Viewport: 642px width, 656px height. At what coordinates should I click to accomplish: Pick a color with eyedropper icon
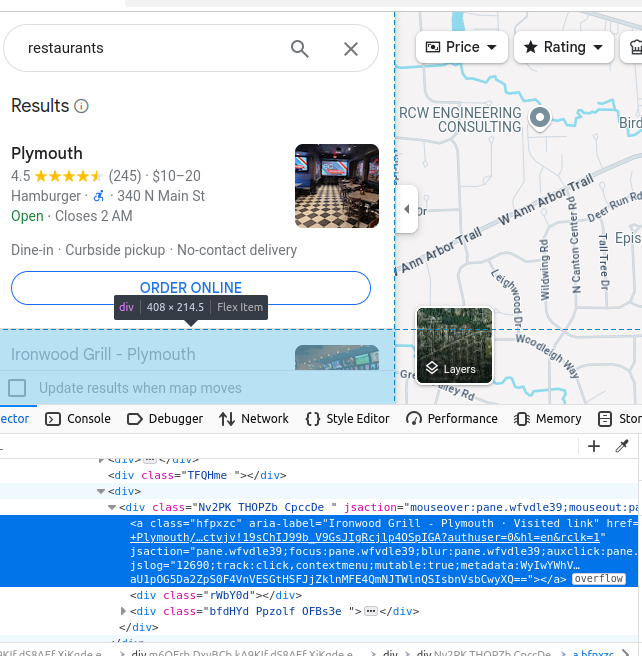(622, 446)
